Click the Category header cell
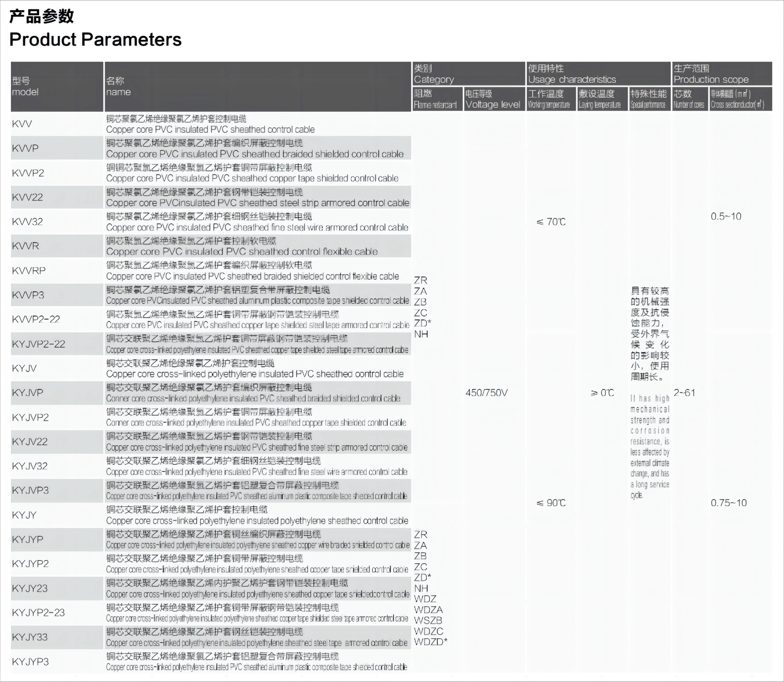The width and height of the screenshot is (784, 682). 469,74
